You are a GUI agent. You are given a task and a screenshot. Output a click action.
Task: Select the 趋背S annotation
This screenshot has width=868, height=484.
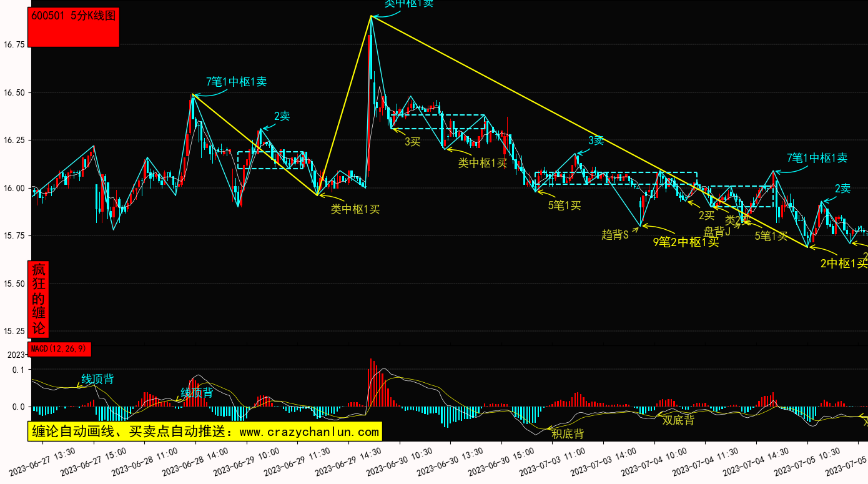coord(615,235)
